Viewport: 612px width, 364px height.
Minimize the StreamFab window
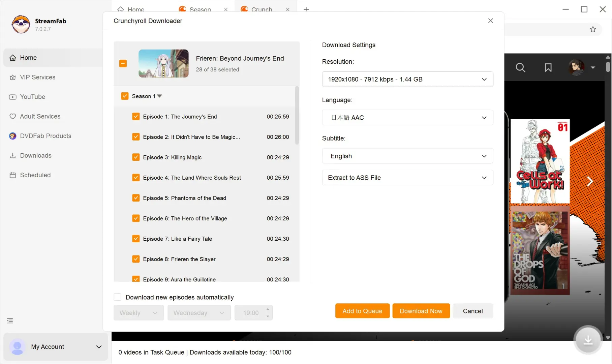565,9
